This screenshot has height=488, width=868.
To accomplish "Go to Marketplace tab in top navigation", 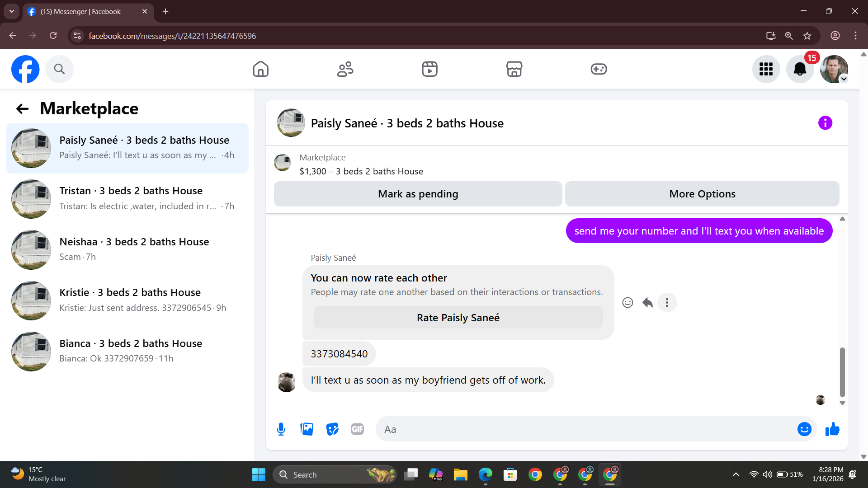I will tap(514, 69).
